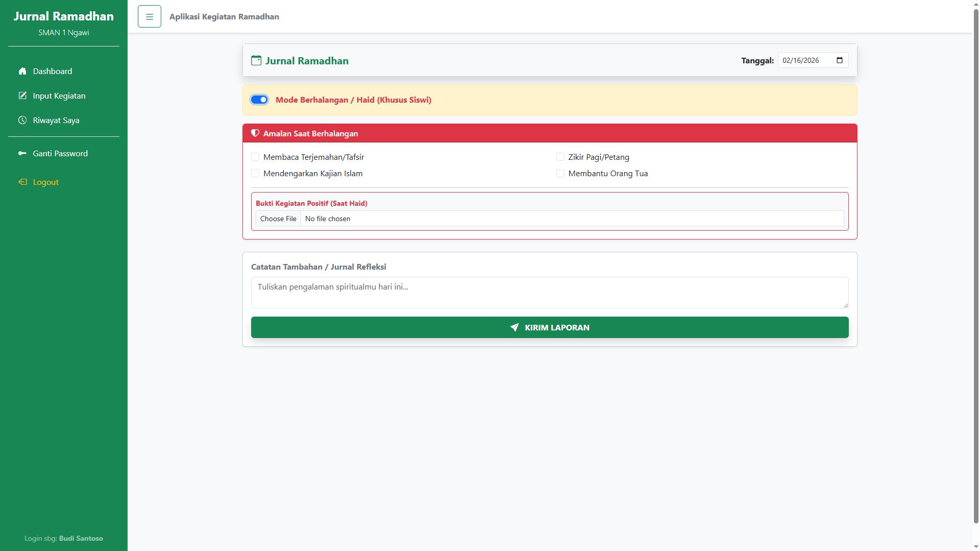
Task: Click the paper plane send icon
Action: tap(514, 328)
